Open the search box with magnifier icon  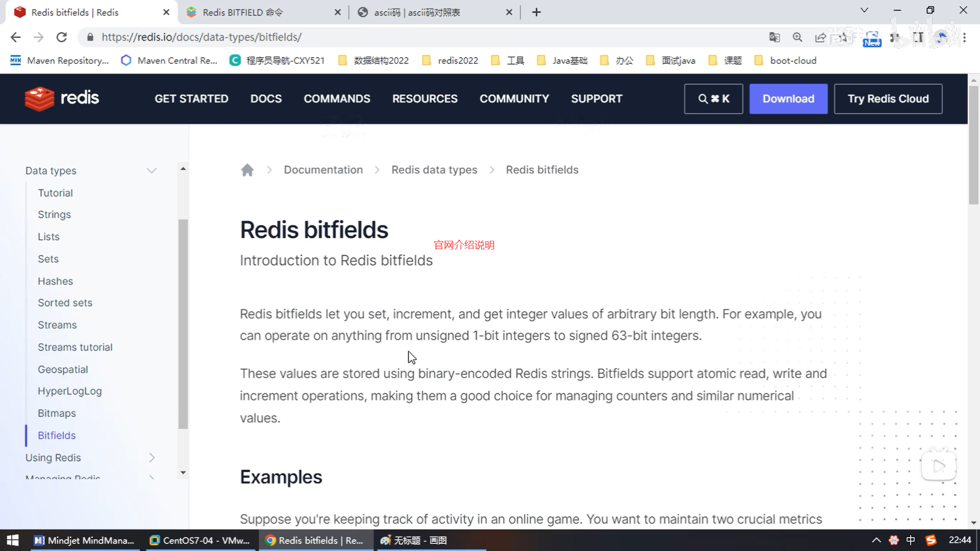713,99
